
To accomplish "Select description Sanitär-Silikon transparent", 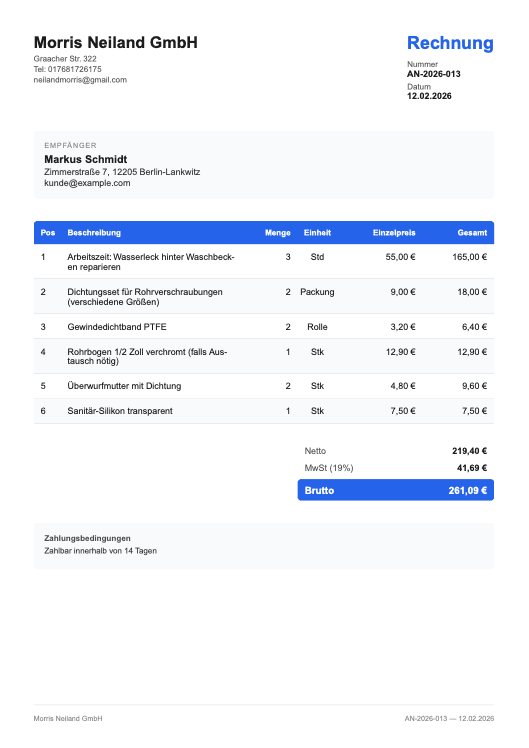I will pos(120,411).
